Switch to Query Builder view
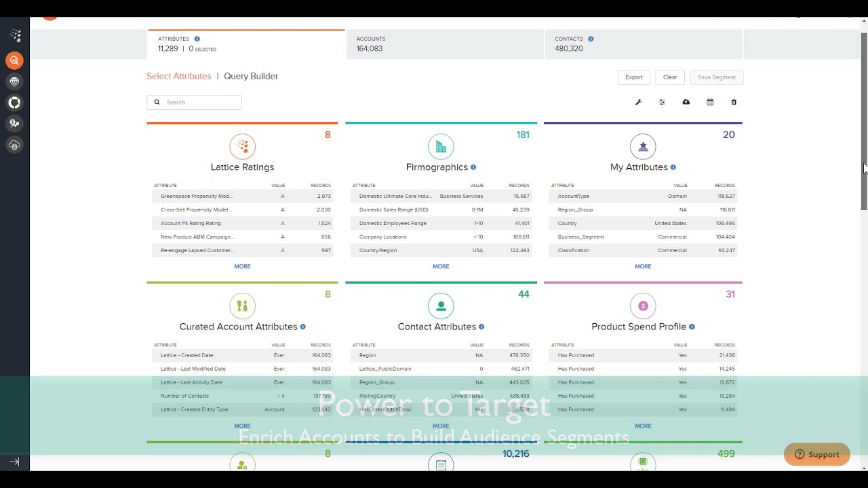Image resolution: width=868 pixels, height=488 pixels. tap(251, 77)
